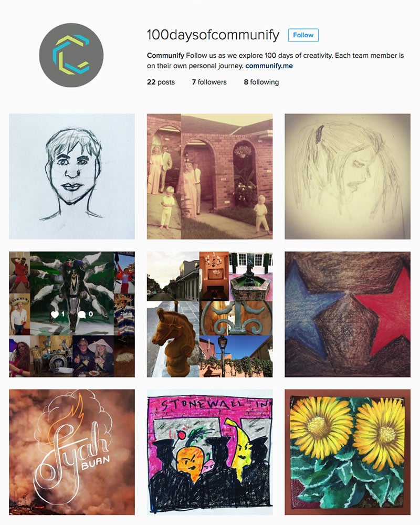Open the pencil profile sketch post
Screen dimensions: 420x525
click(x=348, y=176)
